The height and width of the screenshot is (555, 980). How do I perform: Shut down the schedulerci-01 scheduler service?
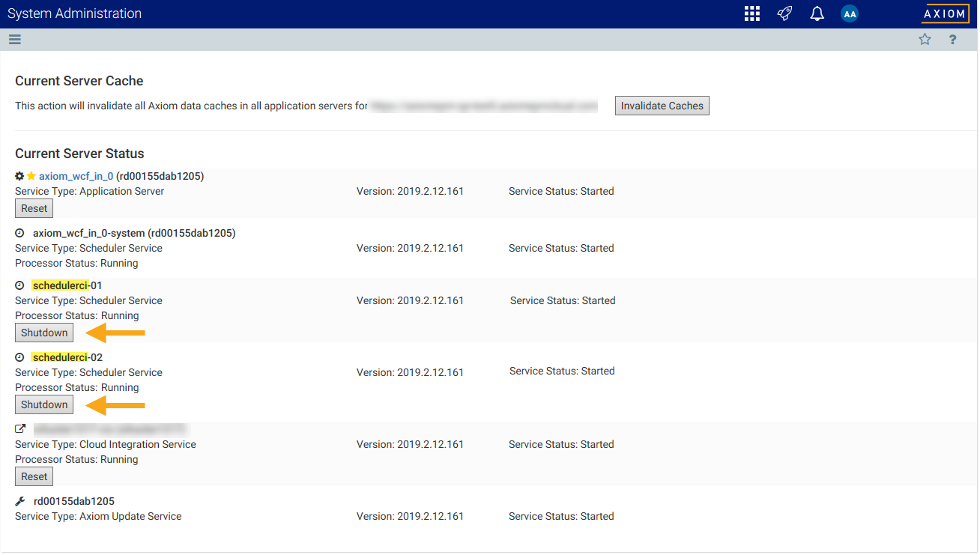pyautogui.click(x=44, y=333)
